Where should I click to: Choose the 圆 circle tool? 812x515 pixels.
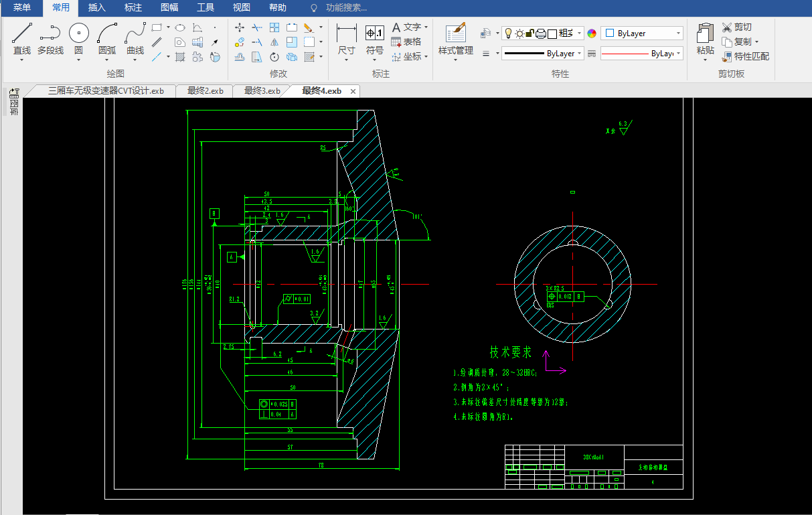click(79, 39)
